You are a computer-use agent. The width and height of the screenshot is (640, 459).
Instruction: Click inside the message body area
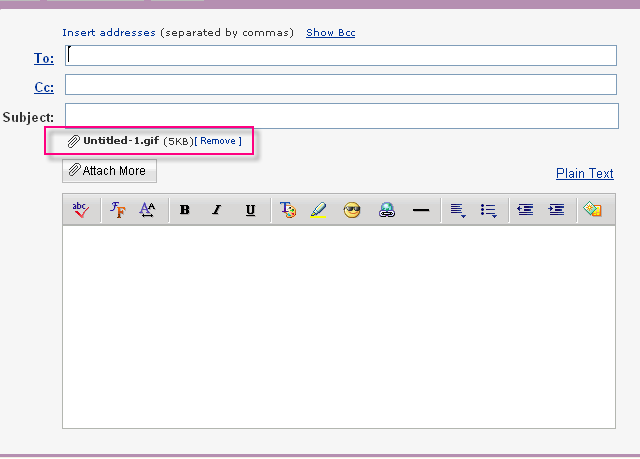click(339, 327)
